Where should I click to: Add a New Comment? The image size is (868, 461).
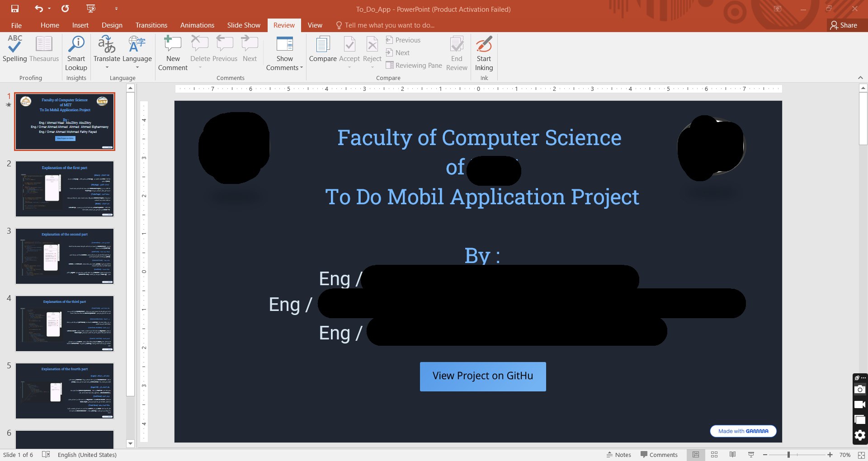173,53
